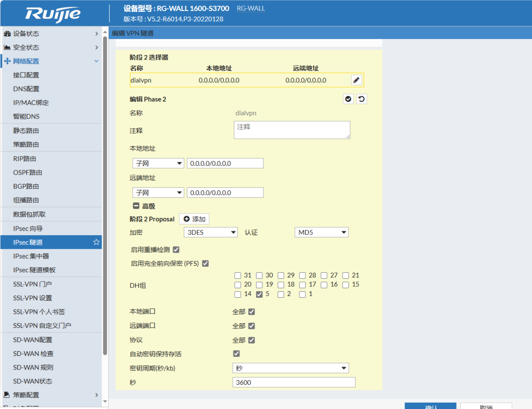Image resolution: width=532 pixels, height=409 pixels.
Task: Open the 认证 MD5 dropdown
Action: click(x=322, y=232)
